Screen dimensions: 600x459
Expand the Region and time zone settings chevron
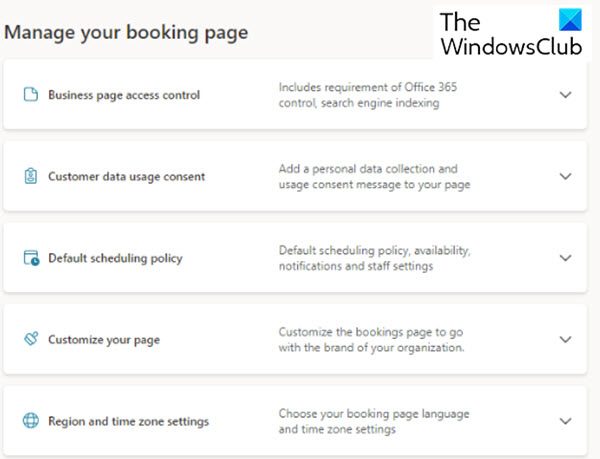(x=565, y=421)
